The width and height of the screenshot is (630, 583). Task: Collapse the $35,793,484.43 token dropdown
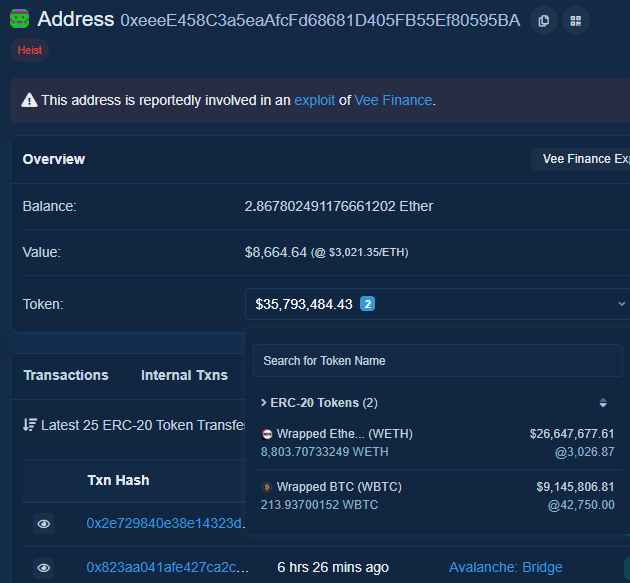click(620, 304)
